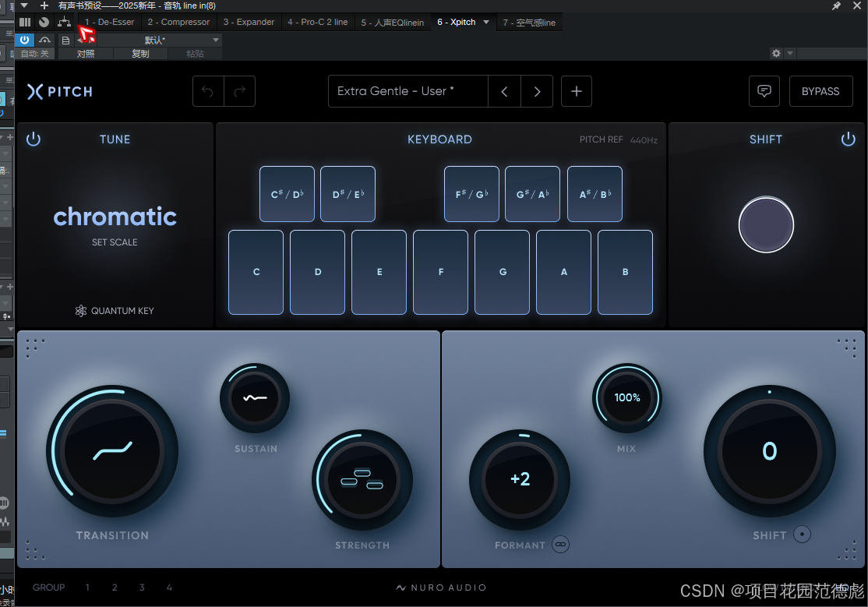Click the MIX knob showing 100%

[x=626, y=398]
